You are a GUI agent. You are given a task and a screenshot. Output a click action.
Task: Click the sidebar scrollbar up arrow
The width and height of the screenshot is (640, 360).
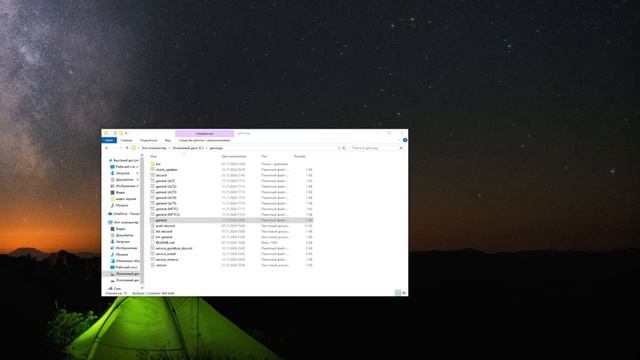142,155
